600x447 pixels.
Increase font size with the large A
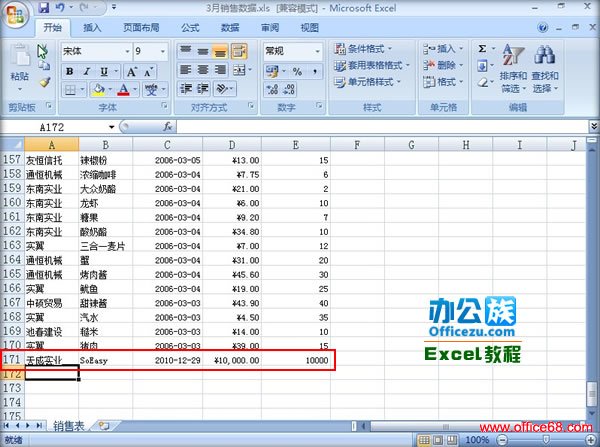tap(132, 72)
